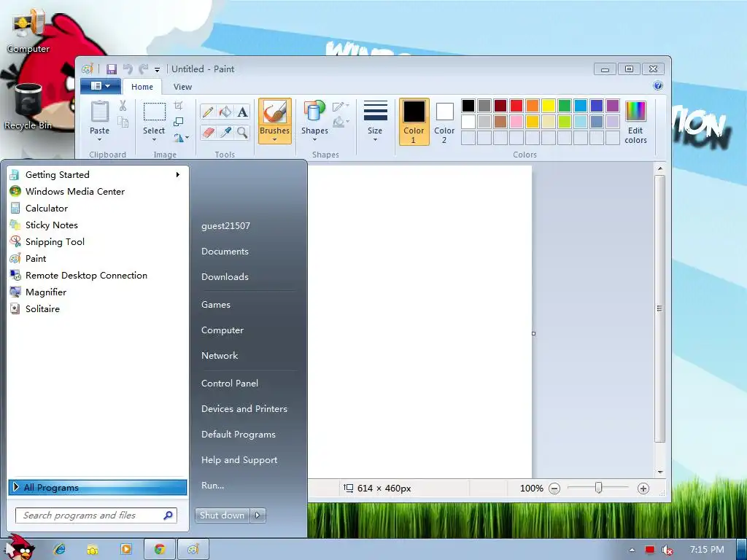Open the shape Fill dropdown
Viewport: 747px width, 560px height.
(x=341, y=122)
